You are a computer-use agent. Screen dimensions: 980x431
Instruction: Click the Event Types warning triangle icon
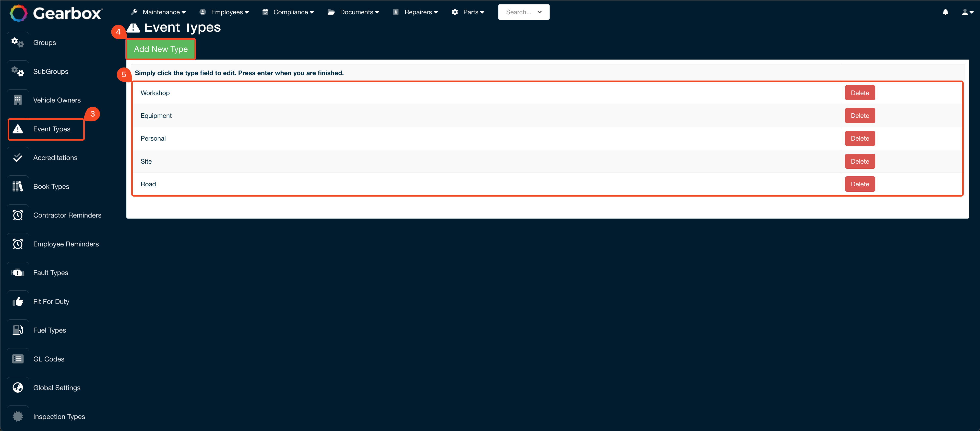tap(18, 129)
